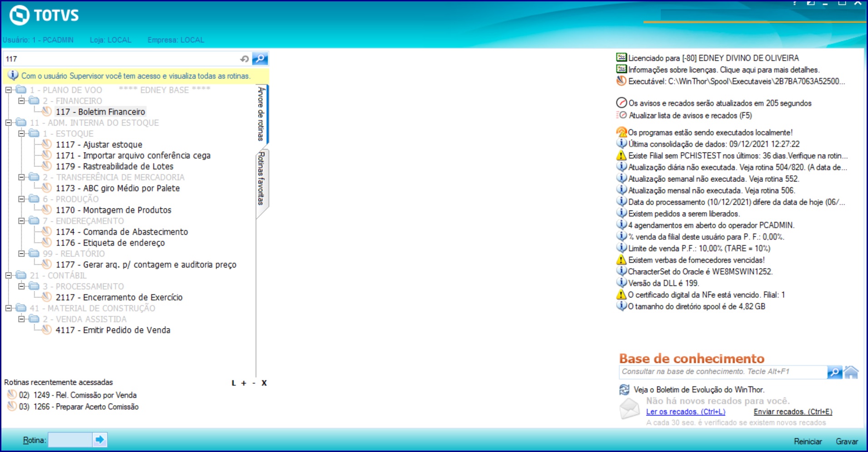Click warning icon for certificado digital NFe
The width and height of the screenshot is (868, 452).
(x=621, y=295)
